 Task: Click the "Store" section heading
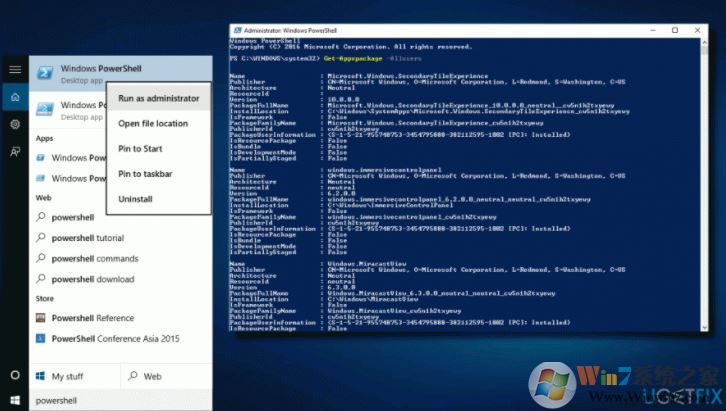(44, 299)
